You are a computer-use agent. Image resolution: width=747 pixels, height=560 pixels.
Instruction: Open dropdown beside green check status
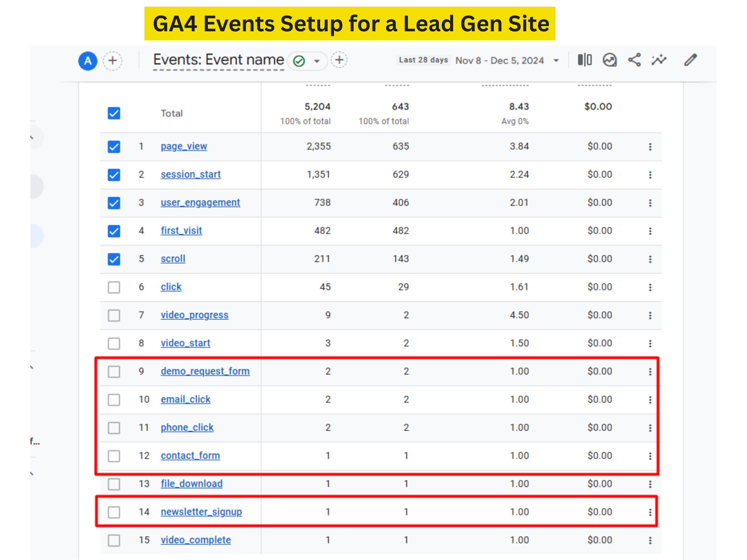[316, 61]
